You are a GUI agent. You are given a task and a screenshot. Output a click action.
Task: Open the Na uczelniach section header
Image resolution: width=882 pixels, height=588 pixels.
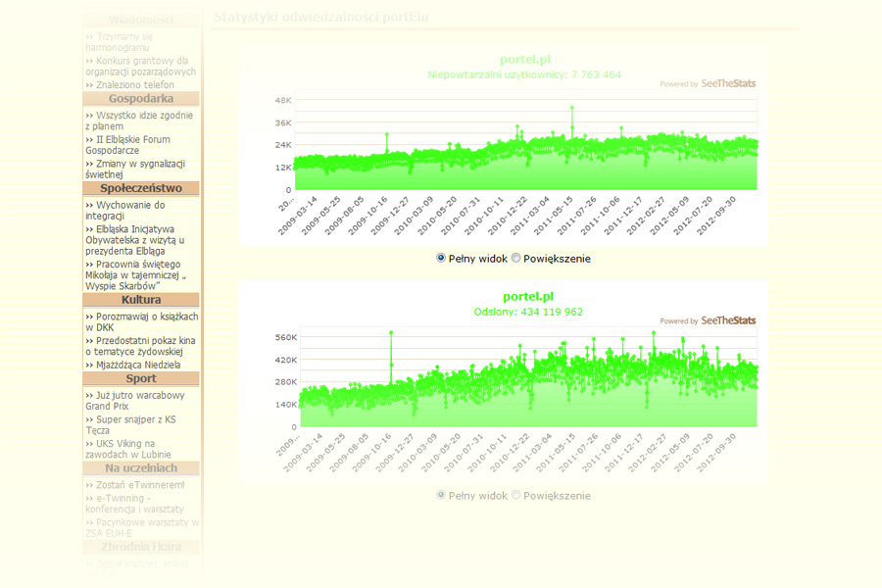141,468
